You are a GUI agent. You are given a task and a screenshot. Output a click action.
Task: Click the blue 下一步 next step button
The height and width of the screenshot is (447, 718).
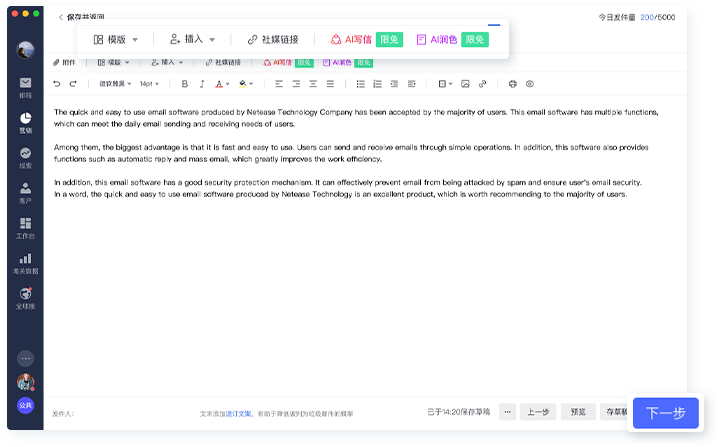coord(665,413)
